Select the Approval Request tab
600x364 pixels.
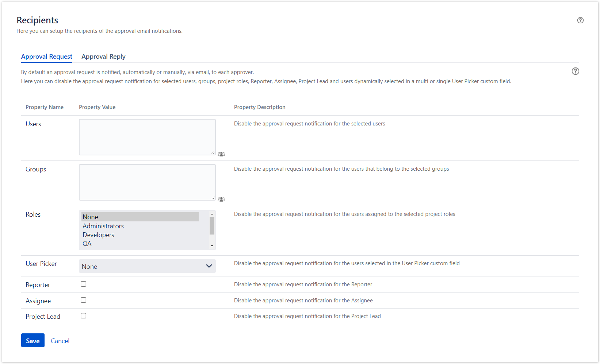[x=47, y=57]
